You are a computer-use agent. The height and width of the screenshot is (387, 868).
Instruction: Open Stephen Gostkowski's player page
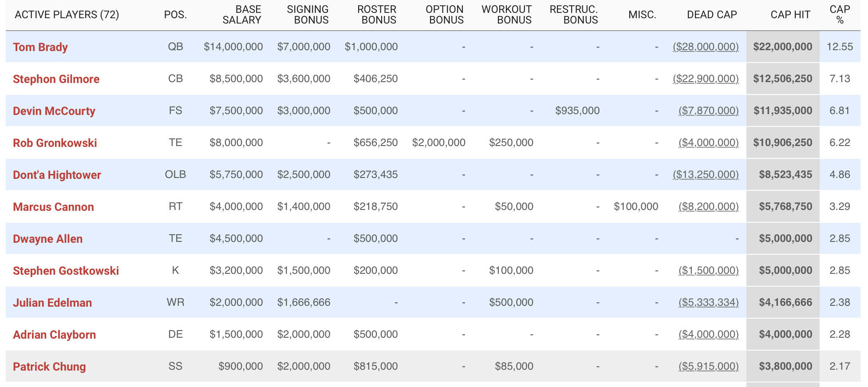pos(66,271)
